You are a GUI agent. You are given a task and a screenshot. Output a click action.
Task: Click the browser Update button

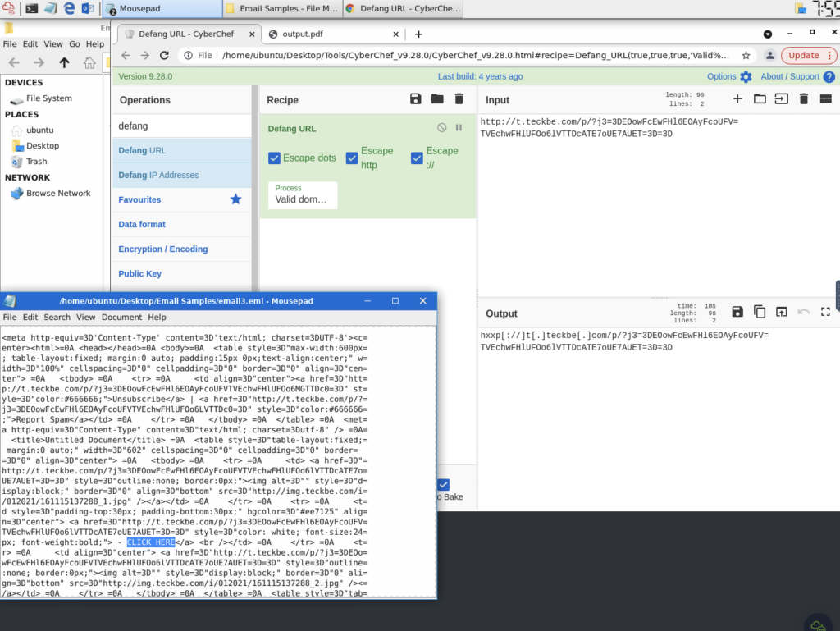(x=808, y=55)
